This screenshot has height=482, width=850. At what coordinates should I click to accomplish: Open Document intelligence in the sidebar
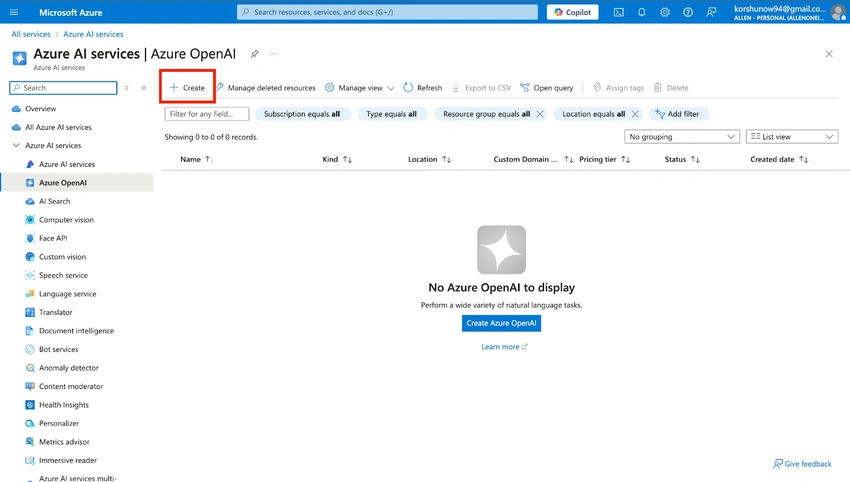click(76, 331)
